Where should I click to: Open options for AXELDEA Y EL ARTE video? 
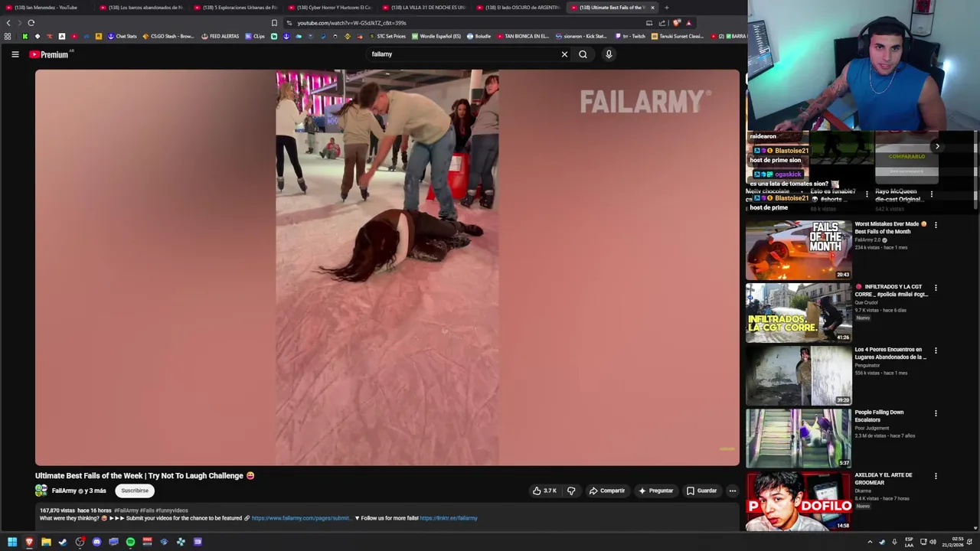936,476
